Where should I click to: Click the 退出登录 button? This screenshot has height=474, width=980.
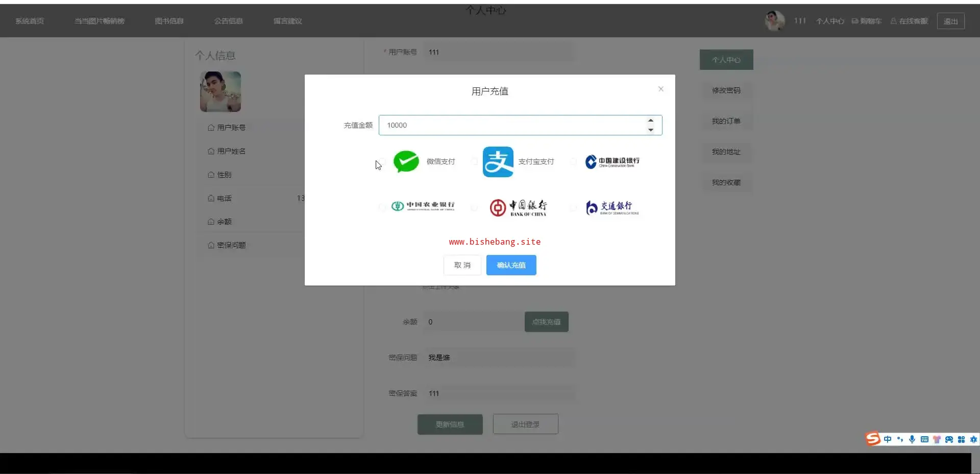coord(526,424)
